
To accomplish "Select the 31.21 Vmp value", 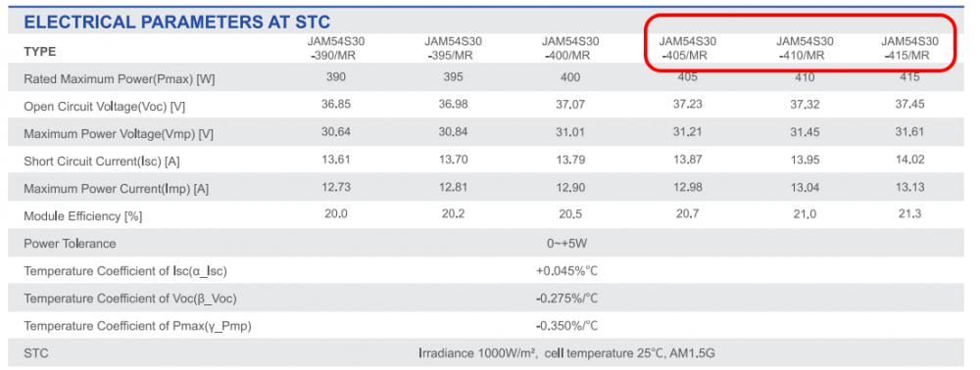I will click(x=688, y=131).
